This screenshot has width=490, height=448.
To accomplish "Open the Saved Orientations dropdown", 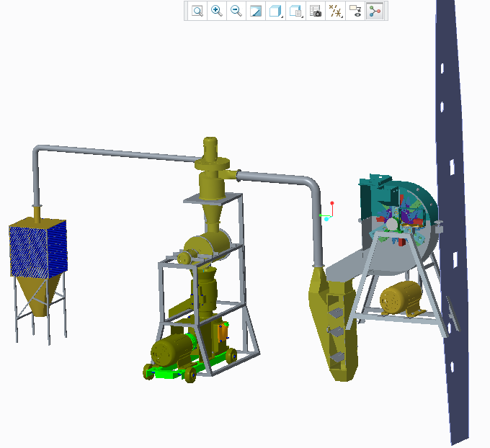I will coord(295,11).
